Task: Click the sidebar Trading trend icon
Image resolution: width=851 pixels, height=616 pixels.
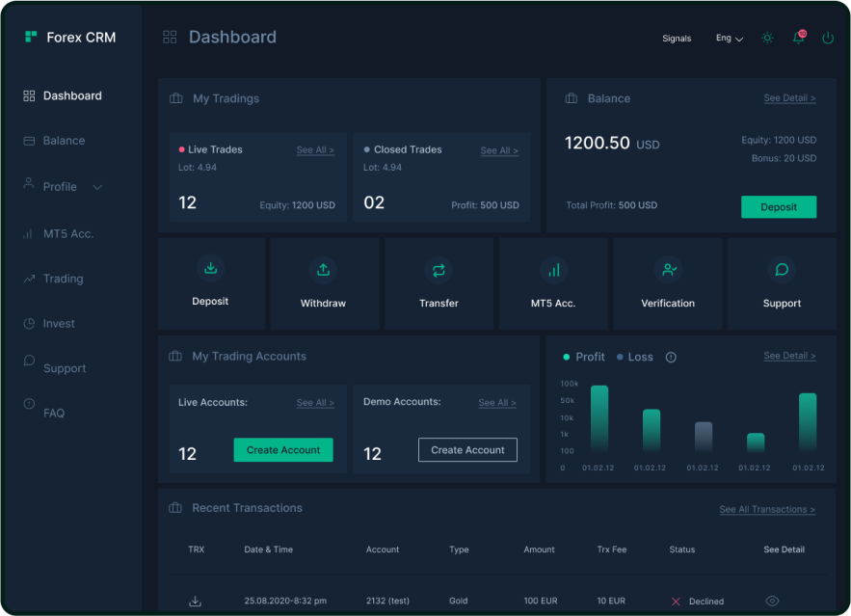Action: pyautogui.click(x=29, y=279)
